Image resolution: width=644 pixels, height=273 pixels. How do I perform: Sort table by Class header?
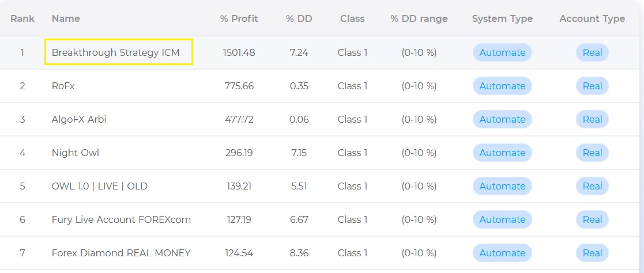[352, 18]
